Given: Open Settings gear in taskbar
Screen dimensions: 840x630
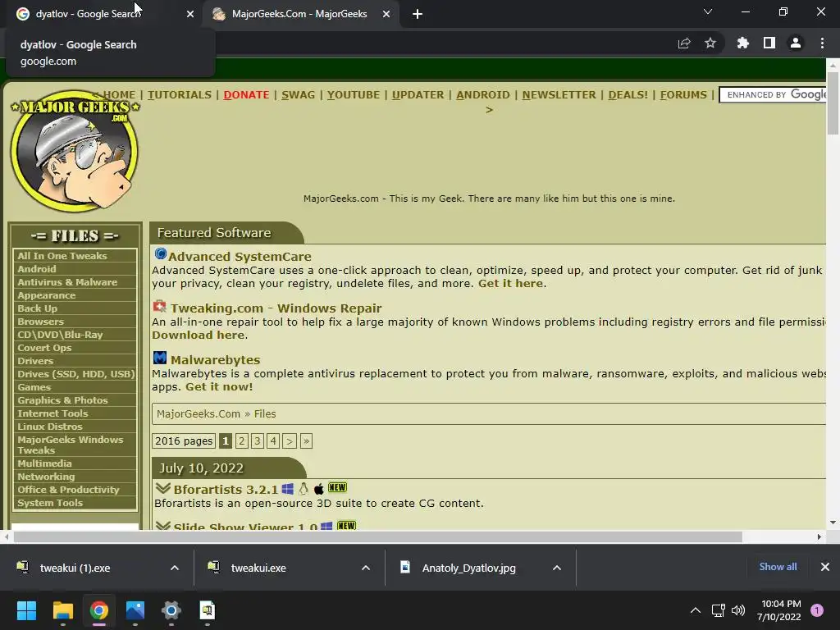Looking at the screenshot, I should click(171, 610).
